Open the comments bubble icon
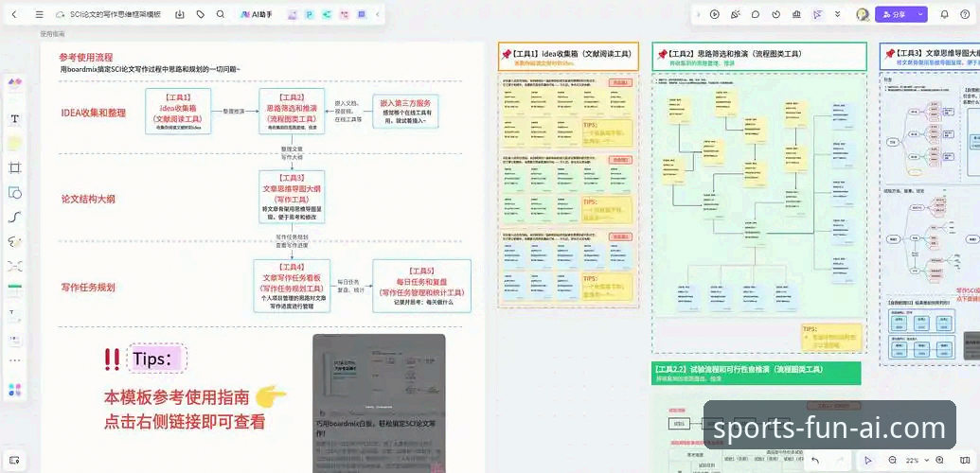 (x=756, y=14)
